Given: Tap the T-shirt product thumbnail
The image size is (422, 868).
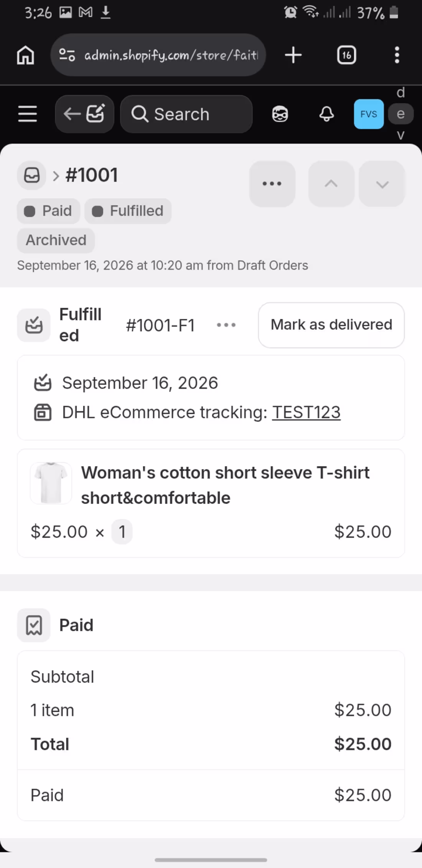Looking at the screenshot, I should [51, 483].
